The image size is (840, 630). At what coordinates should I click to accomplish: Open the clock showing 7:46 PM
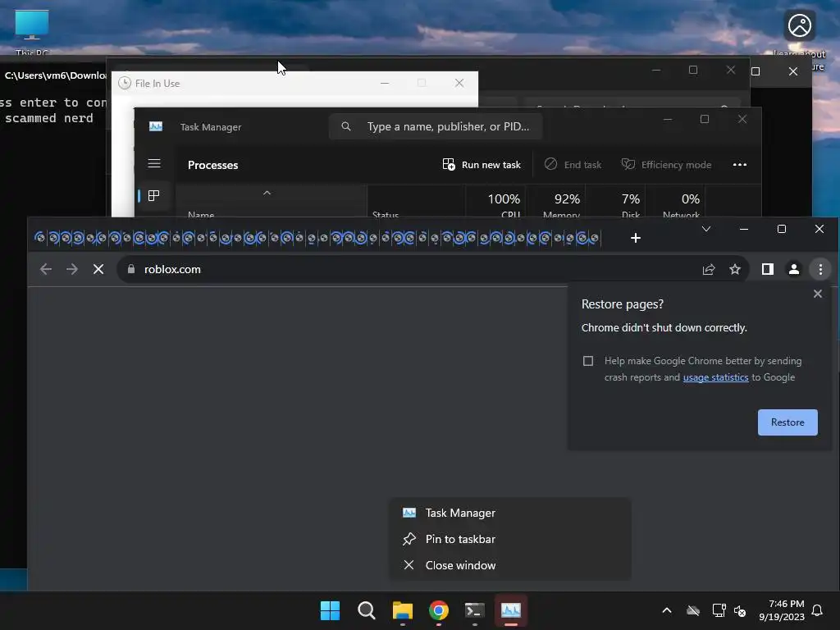click(782, 610)
